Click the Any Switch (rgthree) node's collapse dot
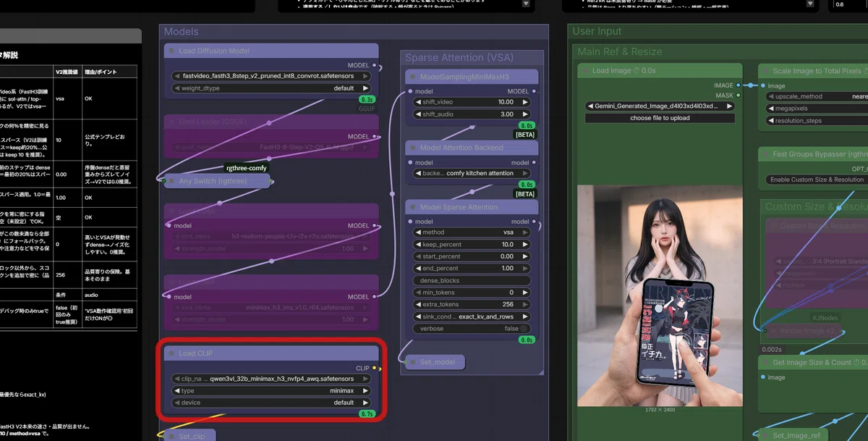The width and height of the screenshot is (868, 441). tap(172, 181)
